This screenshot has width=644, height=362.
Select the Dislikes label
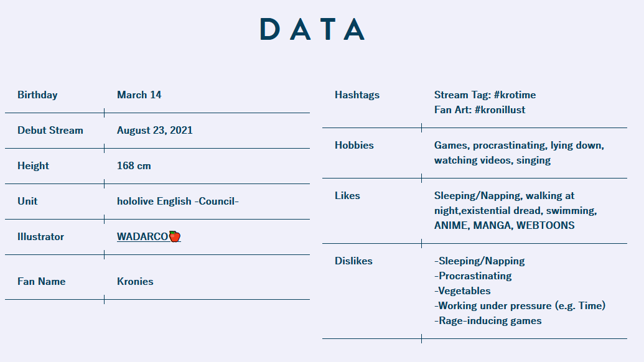coord(353,261)
